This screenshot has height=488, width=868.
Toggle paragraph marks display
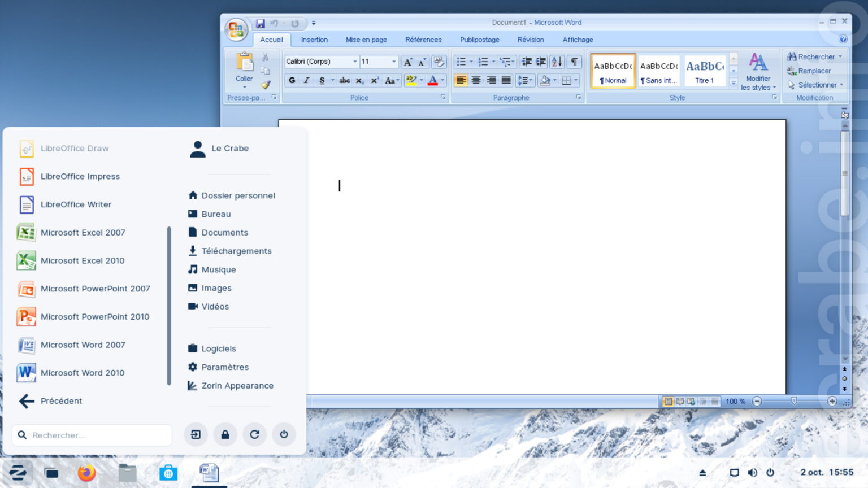574,62
